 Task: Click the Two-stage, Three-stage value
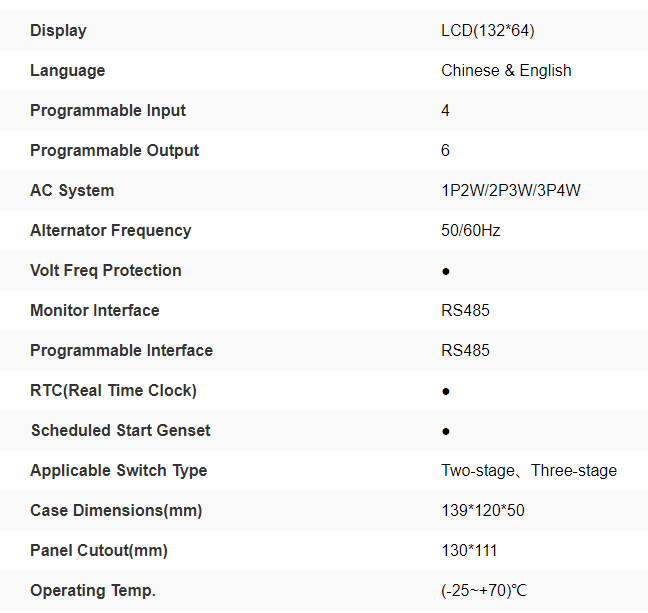click(529, 471)
